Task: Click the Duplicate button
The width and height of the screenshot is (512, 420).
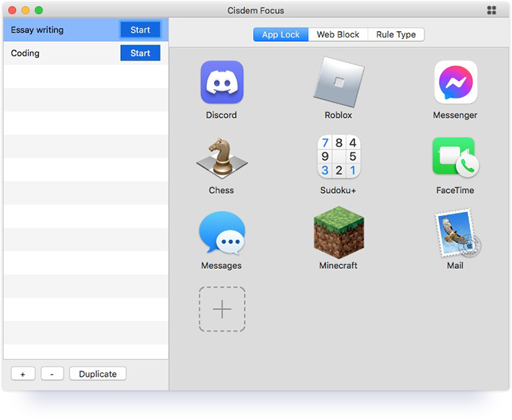Action: click(x=98, y=374)
